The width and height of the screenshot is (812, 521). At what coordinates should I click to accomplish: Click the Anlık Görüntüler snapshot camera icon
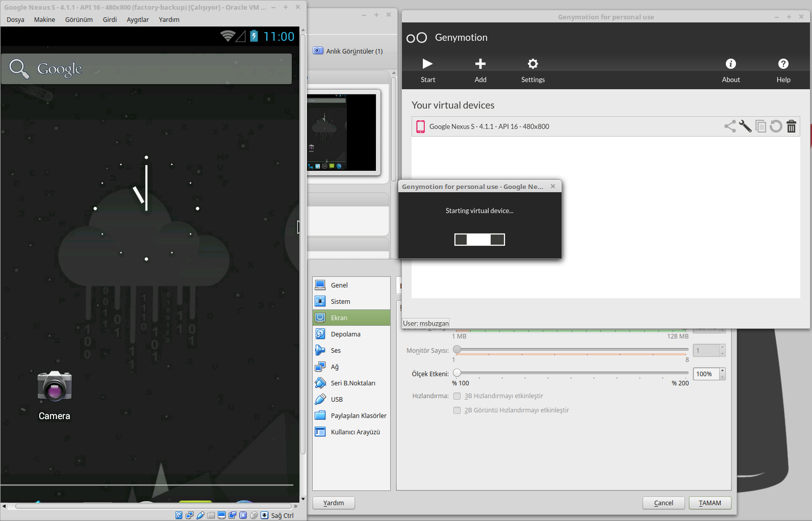318,50
